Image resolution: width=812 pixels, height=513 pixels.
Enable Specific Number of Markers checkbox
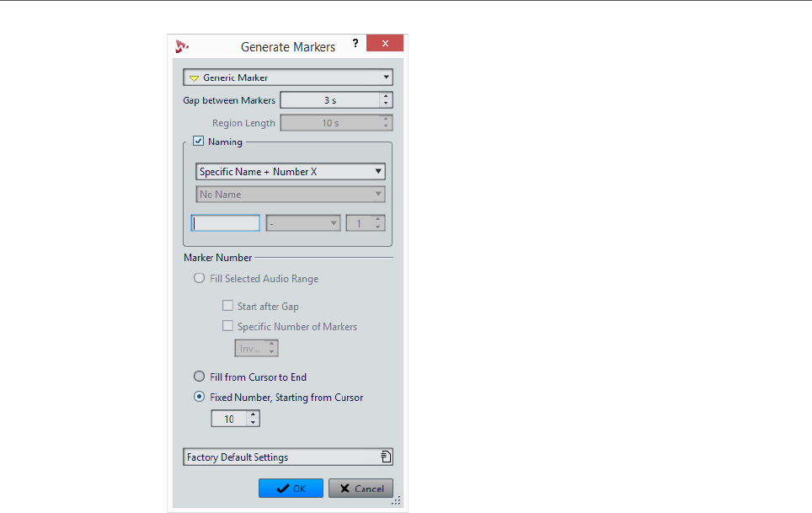(227, 326)
